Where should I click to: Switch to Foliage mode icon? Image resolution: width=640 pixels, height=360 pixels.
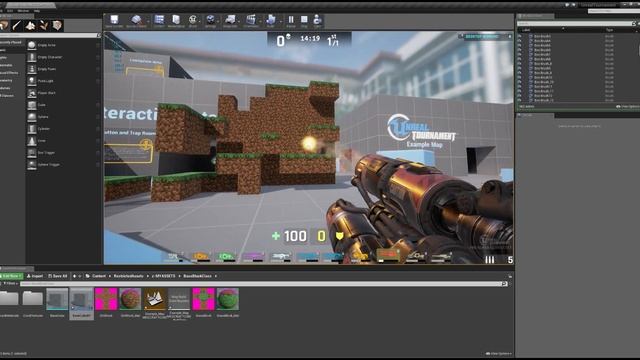tap(44, 25)
